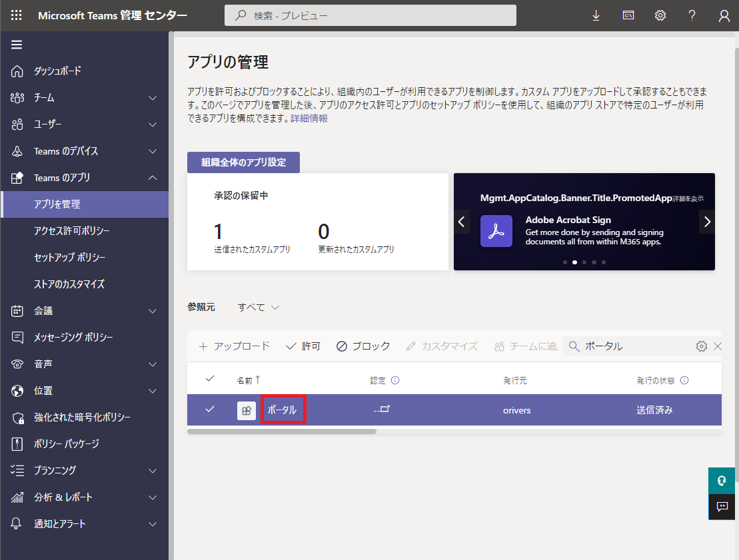Open the user account profile icon
This screenshot has height=560, width=739.
[724, 15]
